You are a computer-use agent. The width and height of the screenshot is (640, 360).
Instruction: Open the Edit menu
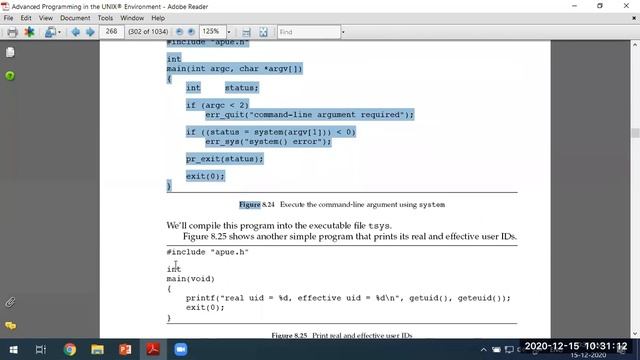click(x=26, y=18)
